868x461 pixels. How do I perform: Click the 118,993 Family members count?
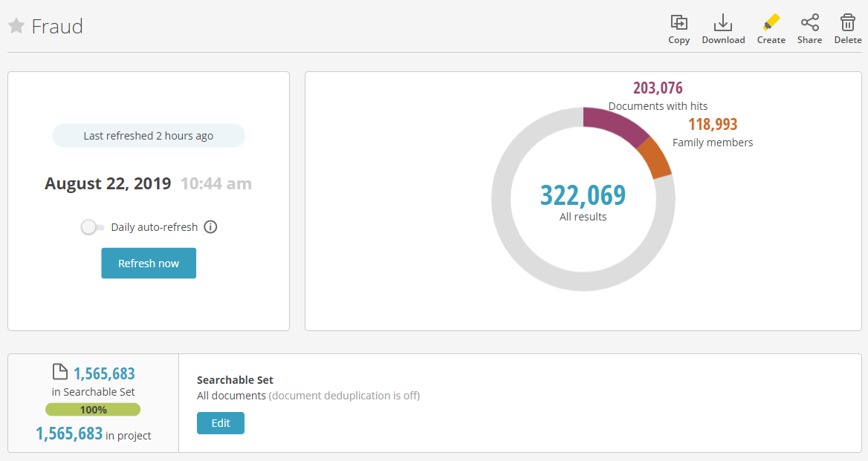tap(712, 124)
